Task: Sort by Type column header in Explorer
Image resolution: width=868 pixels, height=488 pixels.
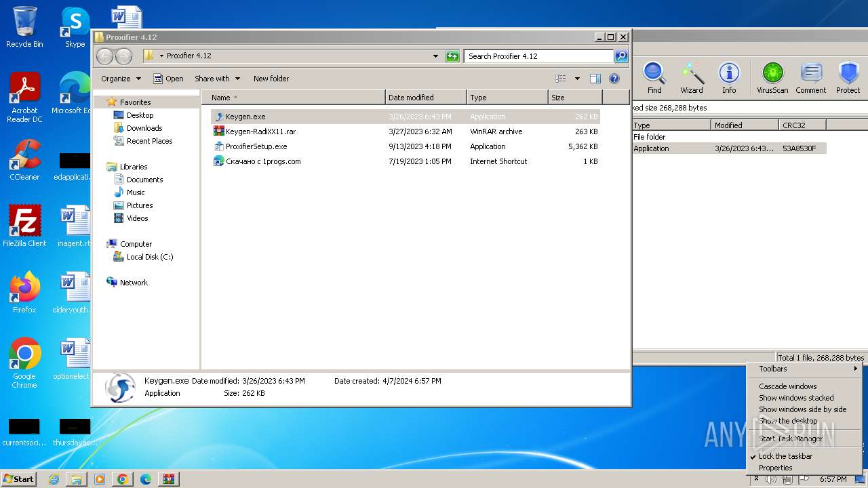Action: click(x=507, y=98)
